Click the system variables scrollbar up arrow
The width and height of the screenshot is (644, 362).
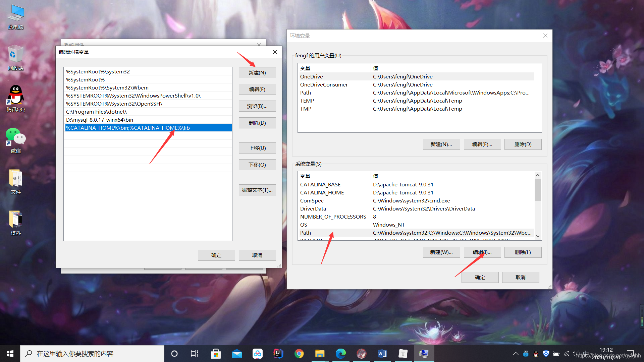(538, 175)
